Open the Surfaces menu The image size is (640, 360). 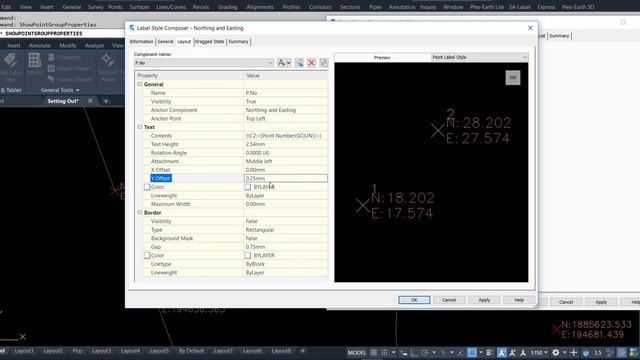(x=140, y=7)
